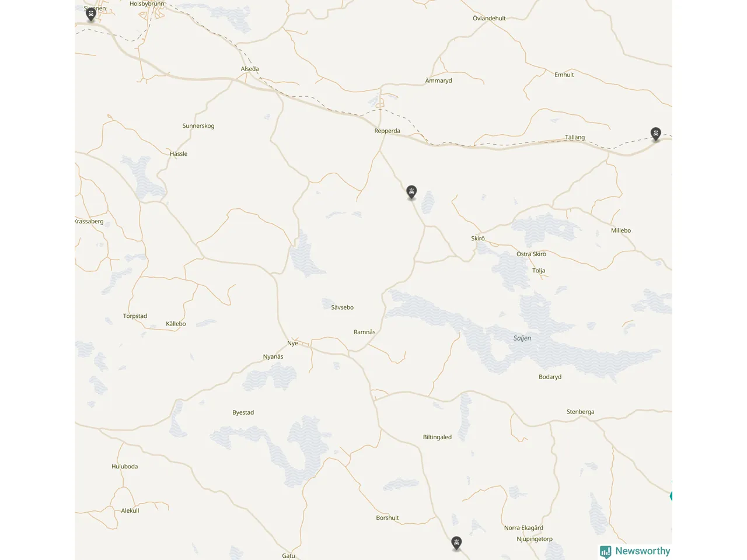Viewport: 747px width, 560px height.
Task: Click the Sävsebo place label
Action: (342, 307)
